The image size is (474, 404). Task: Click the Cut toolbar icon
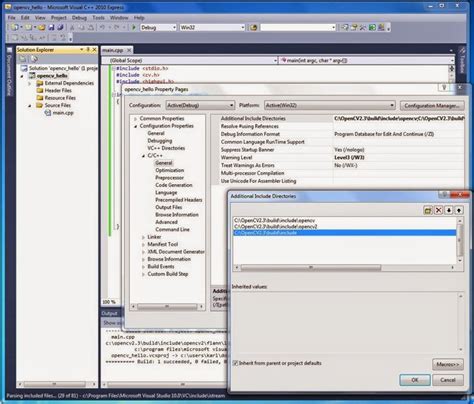tap(72, 27)
